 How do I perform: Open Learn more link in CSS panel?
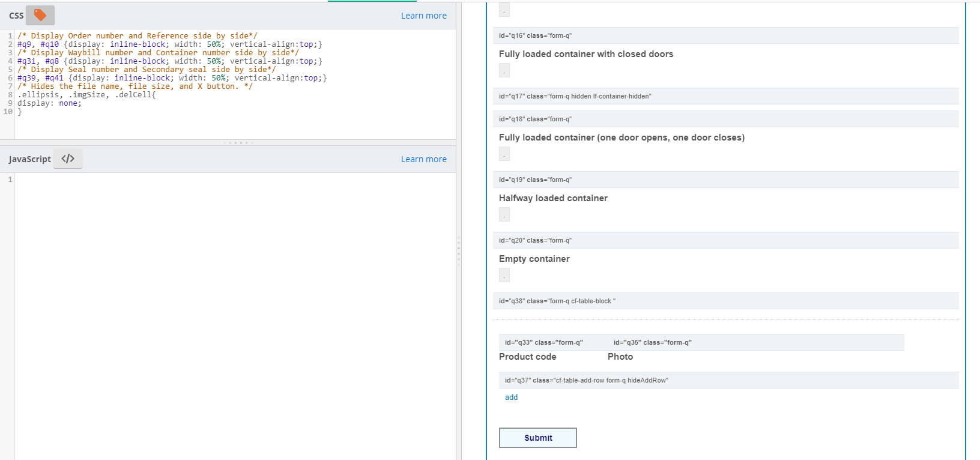(423, 16)
